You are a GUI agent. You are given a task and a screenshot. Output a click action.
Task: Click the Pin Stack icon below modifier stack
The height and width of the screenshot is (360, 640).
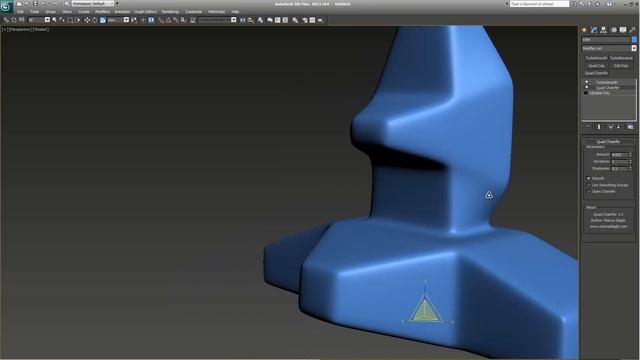(588, 127)
